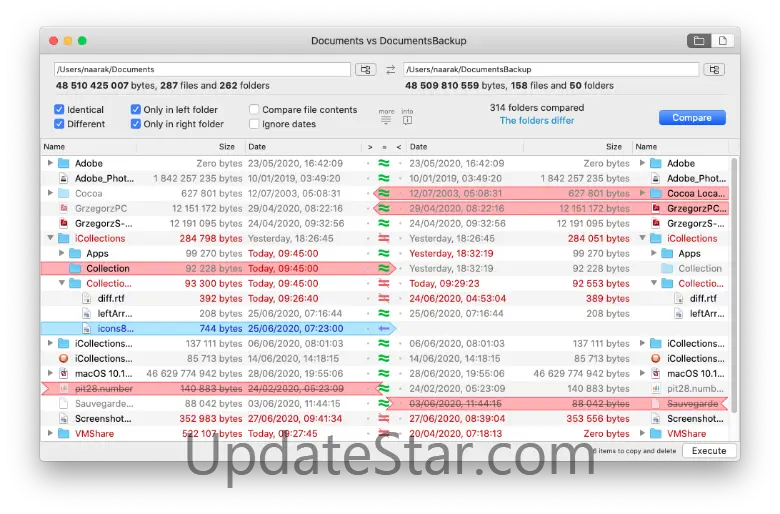This screenshot has width=780, height=514.
Task: Toggle the Identical checkbox
Action: point(59,109)
